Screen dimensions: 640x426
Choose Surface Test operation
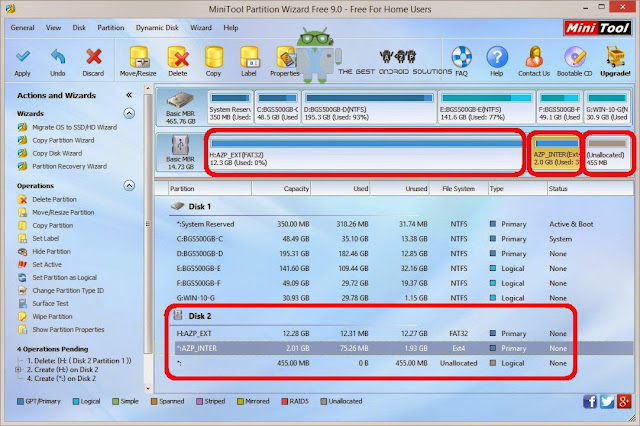[x=51, y=304]
